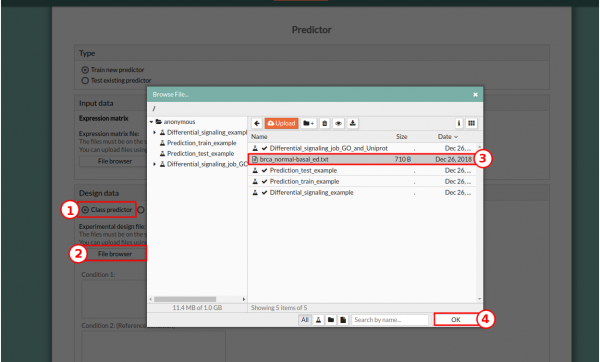
Task: Expand Differential_signaling_job_GO node in the tree
Action: (155, 164)
